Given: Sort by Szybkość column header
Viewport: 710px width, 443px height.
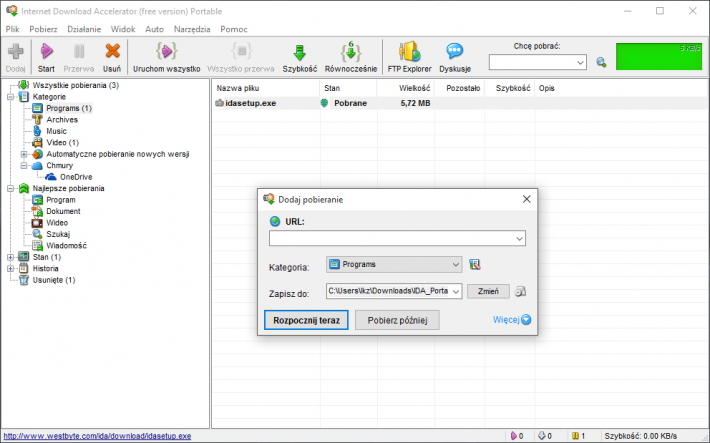Looking at the screenshot, I should 509,88.
